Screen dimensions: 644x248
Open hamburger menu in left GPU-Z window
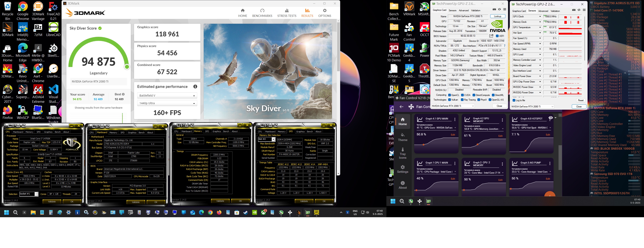click(x=505, y=9)
